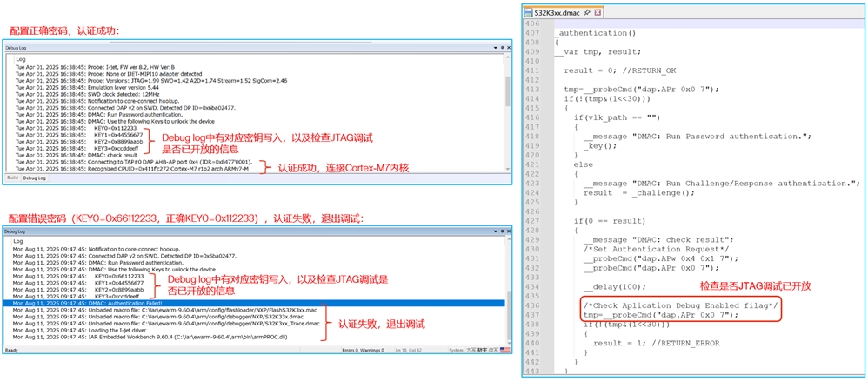The height and width of the screenshot is (382, 868).
Task: Select the Debug Log tab at bottom
Action: pos(34,178)
